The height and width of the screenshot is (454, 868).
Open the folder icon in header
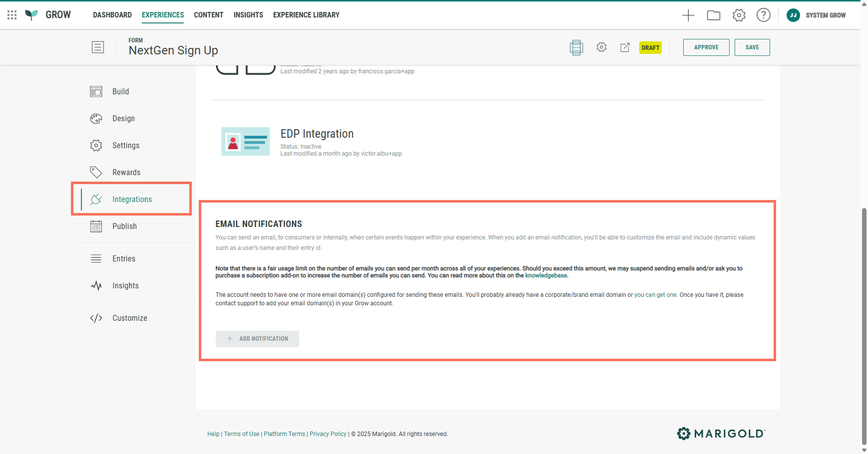pyautogui.click(x=714, y=15)
